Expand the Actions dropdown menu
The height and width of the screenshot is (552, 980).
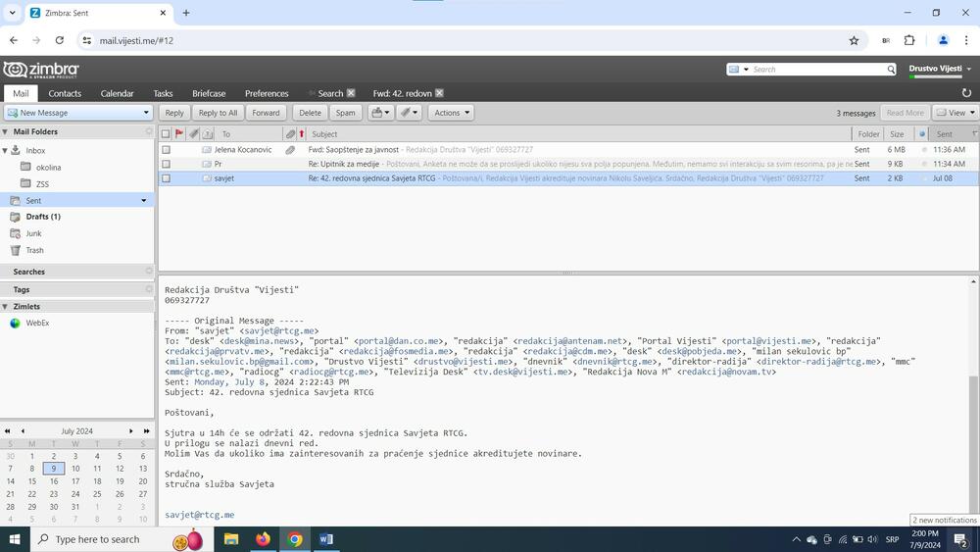[451, 113]
